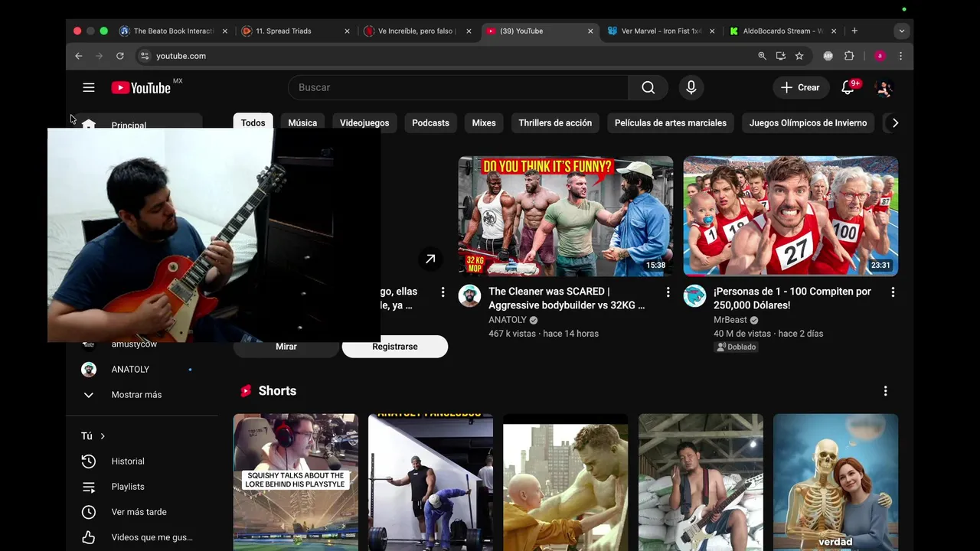Reload the page
980x551 pixels.
coord(119,56)
